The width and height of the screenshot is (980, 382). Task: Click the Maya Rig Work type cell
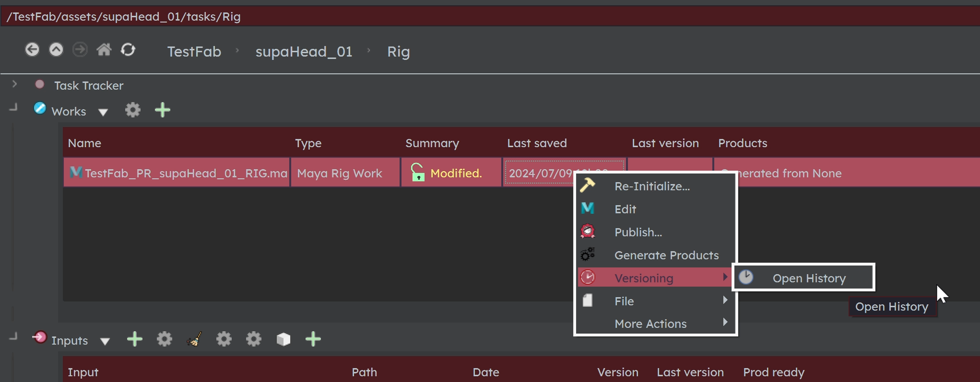345,173
